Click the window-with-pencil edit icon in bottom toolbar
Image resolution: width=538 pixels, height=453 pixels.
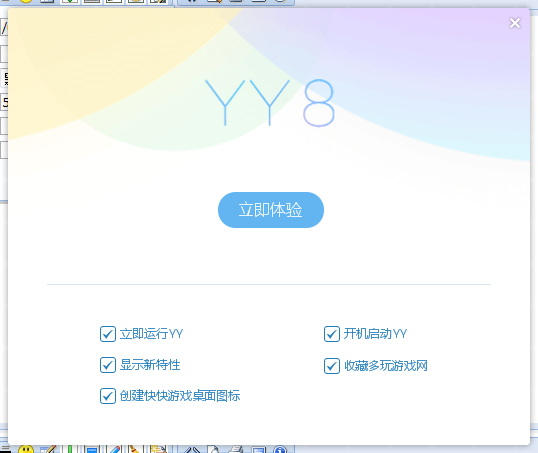point(48,449)
